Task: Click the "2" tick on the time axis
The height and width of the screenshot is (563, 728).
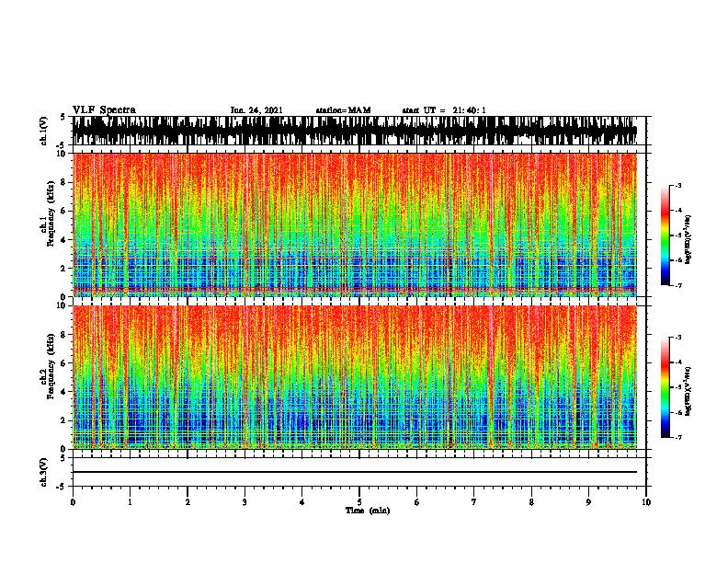Action: 188,502
